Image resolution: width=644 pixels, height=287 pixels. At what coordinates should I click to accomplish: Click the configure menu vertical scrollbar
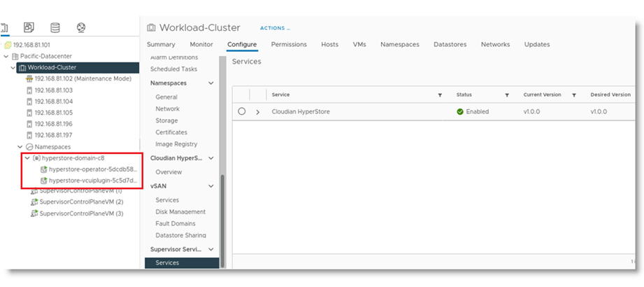click(x=222, y=220)
